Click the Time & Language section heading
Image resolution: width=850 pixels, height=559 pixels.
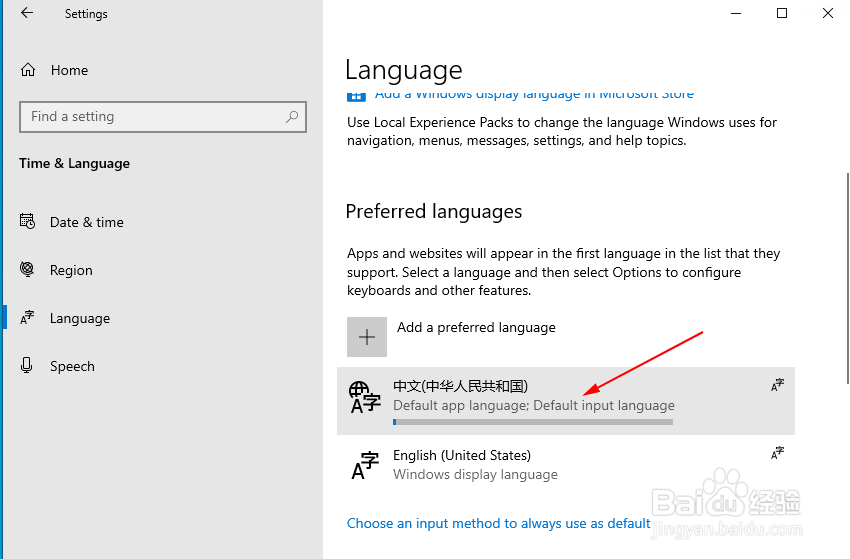(x=74, y=163)
